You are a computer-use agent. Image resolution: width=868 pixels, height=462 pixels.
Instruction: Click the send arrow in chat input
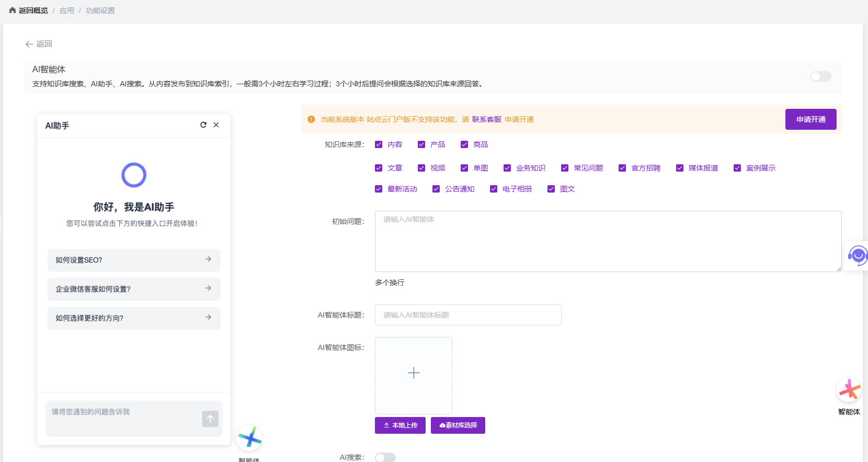coord(210,419)
